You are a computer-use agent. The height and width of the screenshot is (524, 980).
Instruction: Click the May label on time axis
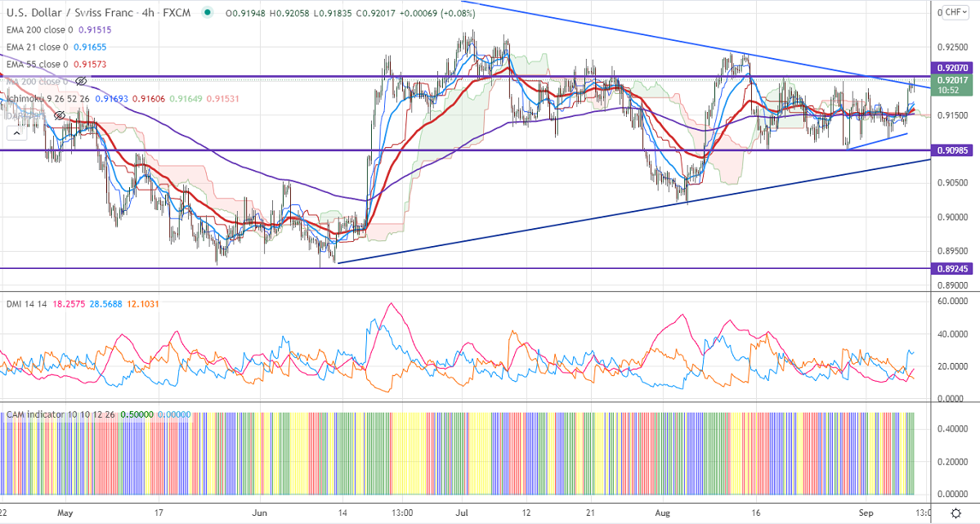pos(65,513)
